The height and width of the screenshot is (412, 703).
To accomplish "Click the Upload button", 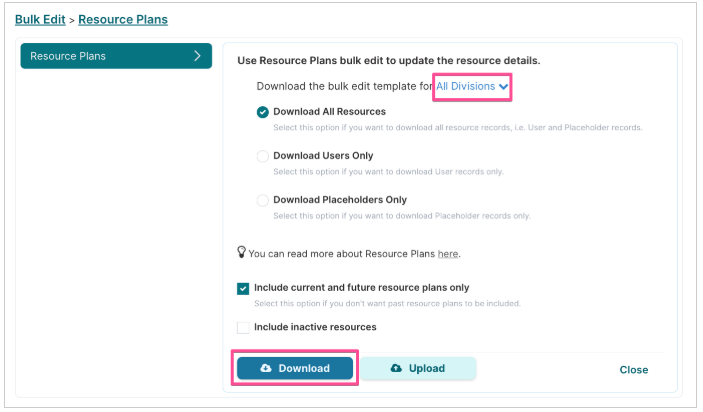I will (x=418, y=368).
